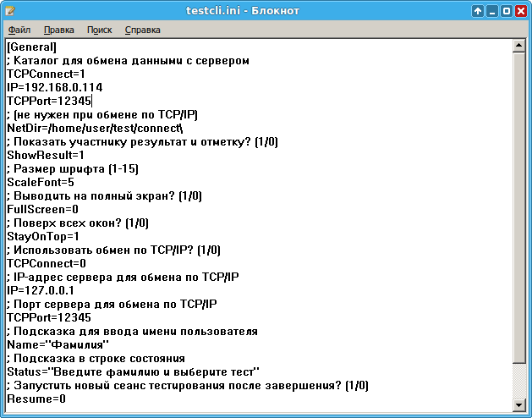Click the line IP=127.0.0.1

click(41, 291)
